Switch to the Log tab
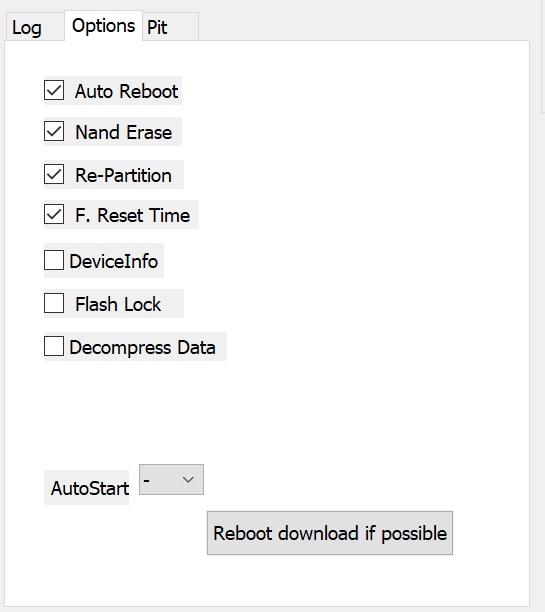545x612 pixels. (35, 27)
